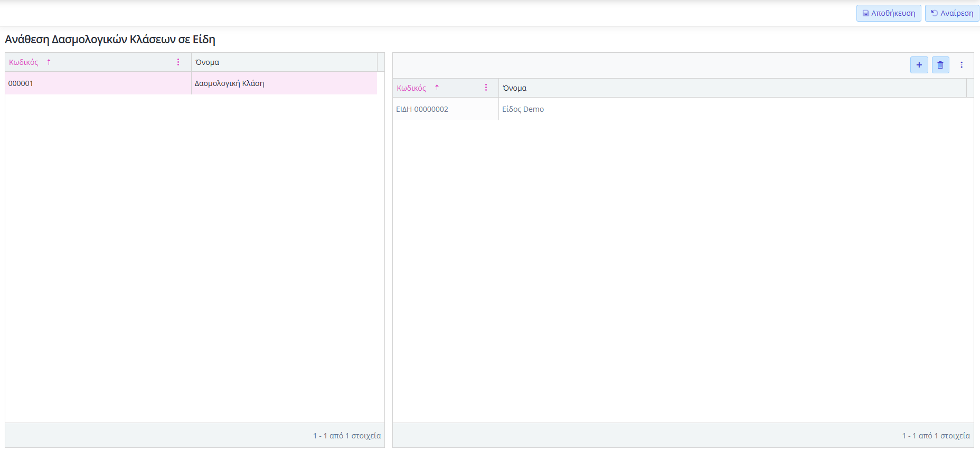Select the Δασμολογική Κλάση name cell
Screen dimensions: 980x450
[x=230, y=83]
